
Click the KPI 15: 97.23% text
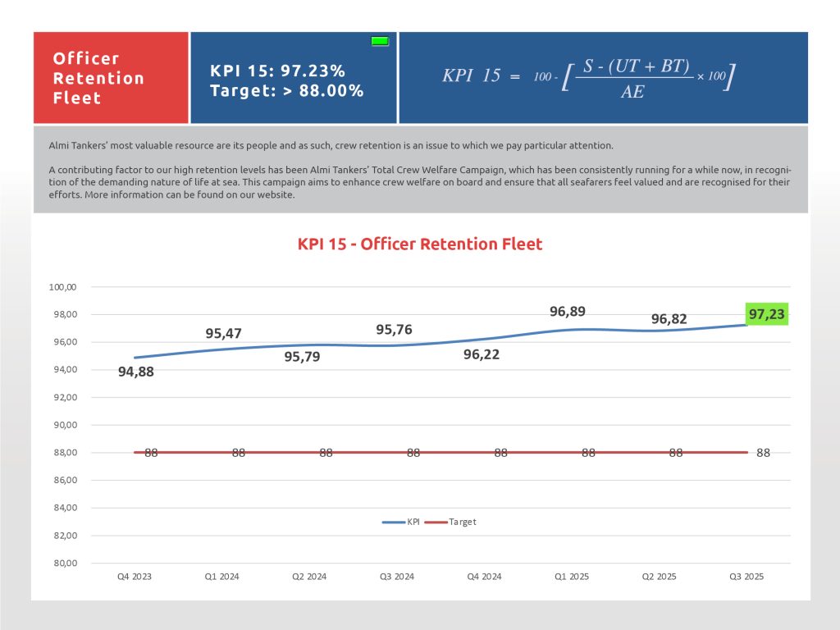277,71
